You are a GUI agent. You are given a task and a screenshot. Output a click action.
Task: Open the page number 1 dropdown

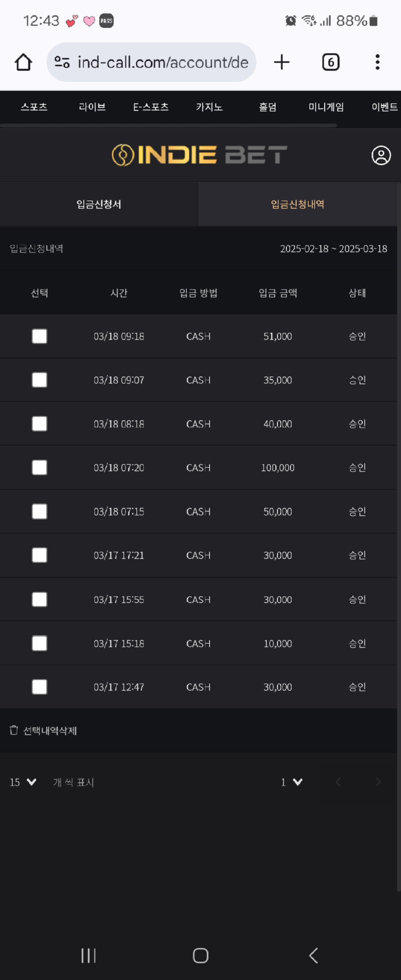pos(291,782)
